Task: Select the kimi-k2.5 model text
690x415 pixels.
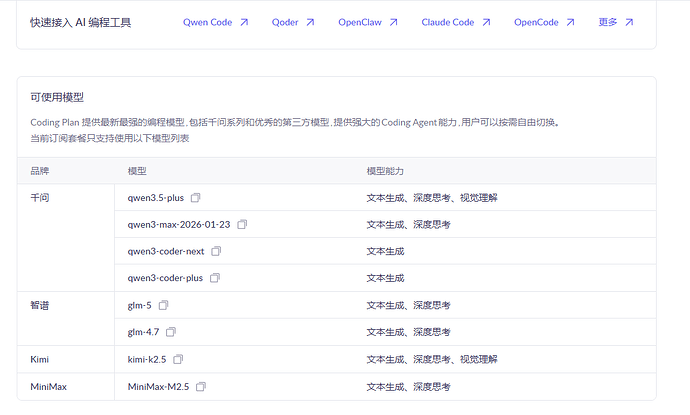Action: (147, 360)
